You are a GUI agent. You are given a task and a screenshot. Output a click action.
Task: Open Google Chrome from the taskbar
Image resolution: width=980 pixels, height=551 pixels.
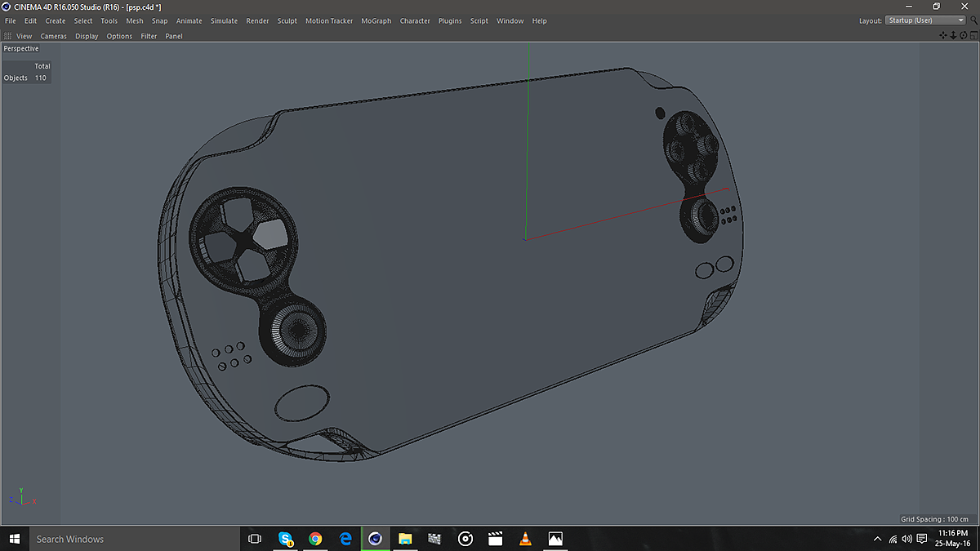pos(315,539)
